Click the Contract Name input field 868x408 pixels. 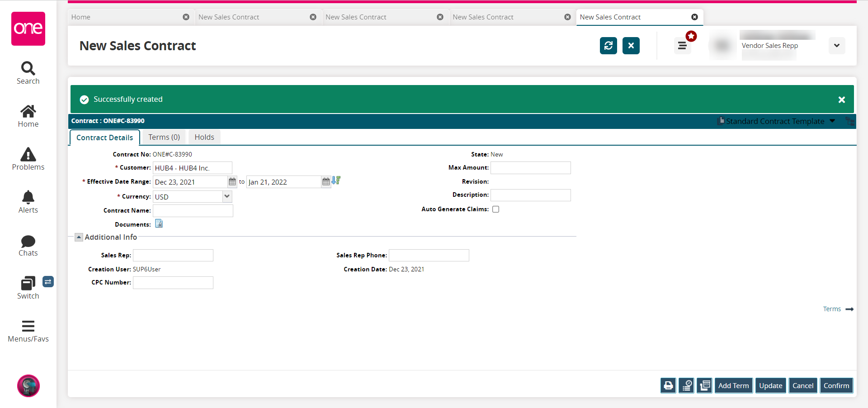pos(193,211)
